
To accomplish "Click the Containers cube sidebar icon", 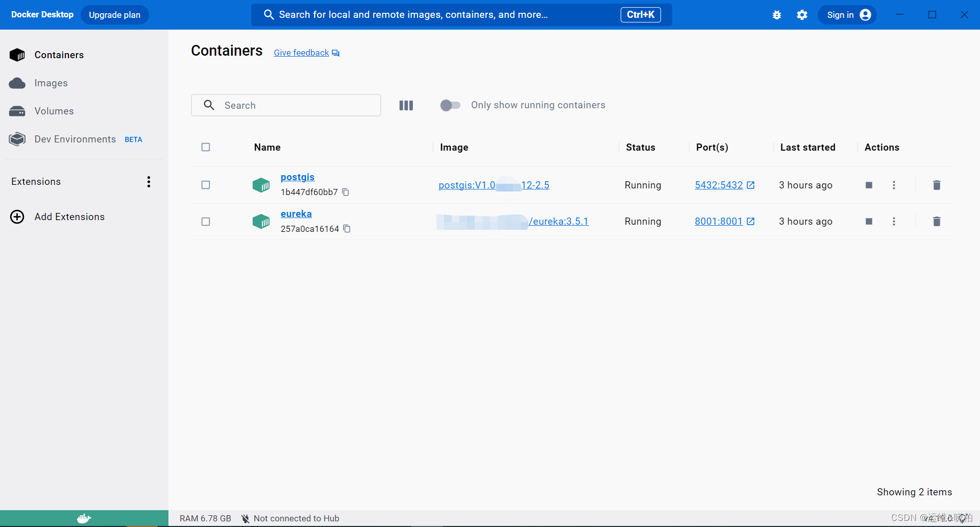I will 17,55.
